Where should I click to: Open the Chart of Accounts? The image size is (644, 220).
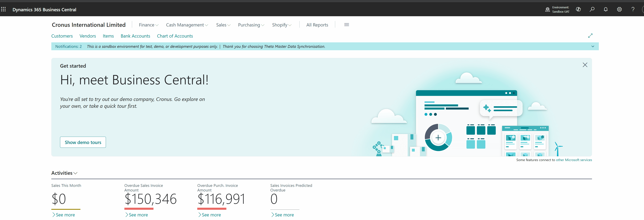175,36
